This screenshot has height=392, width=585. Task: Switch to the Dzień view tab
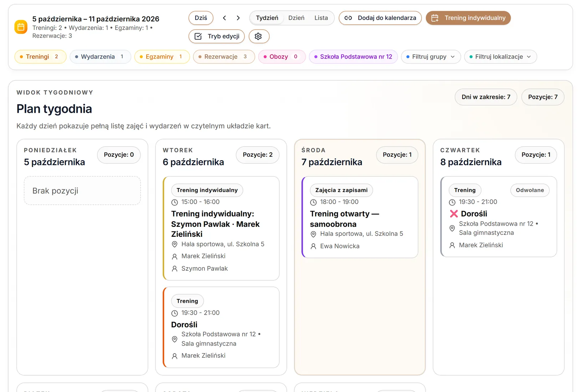296,18
